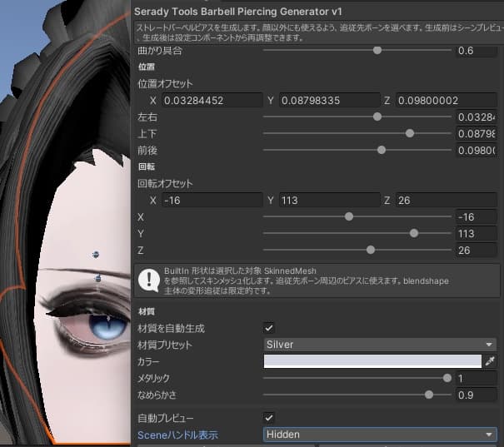Click the メタリック slider handle

[x=447, y=378]
